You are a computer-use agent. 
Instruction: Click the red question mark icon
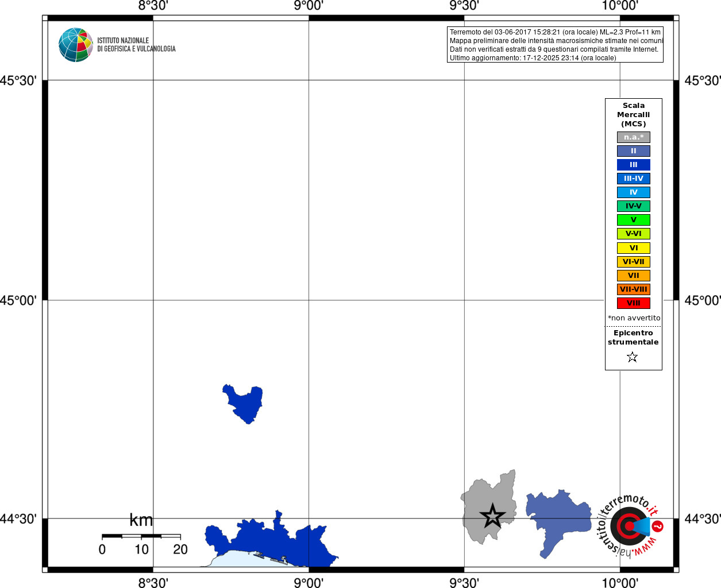click(x=658, y=526)
